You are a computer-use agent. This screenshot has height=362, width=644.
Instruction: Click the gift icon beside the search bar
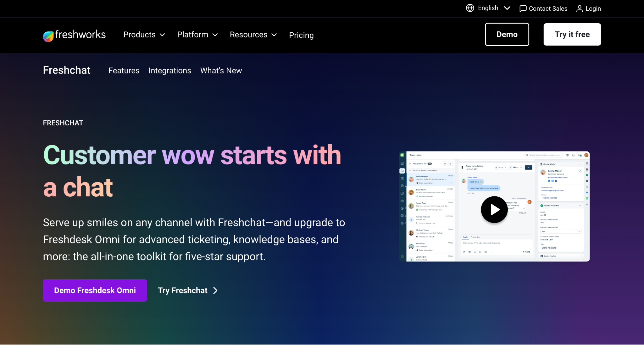click(568, 155)
